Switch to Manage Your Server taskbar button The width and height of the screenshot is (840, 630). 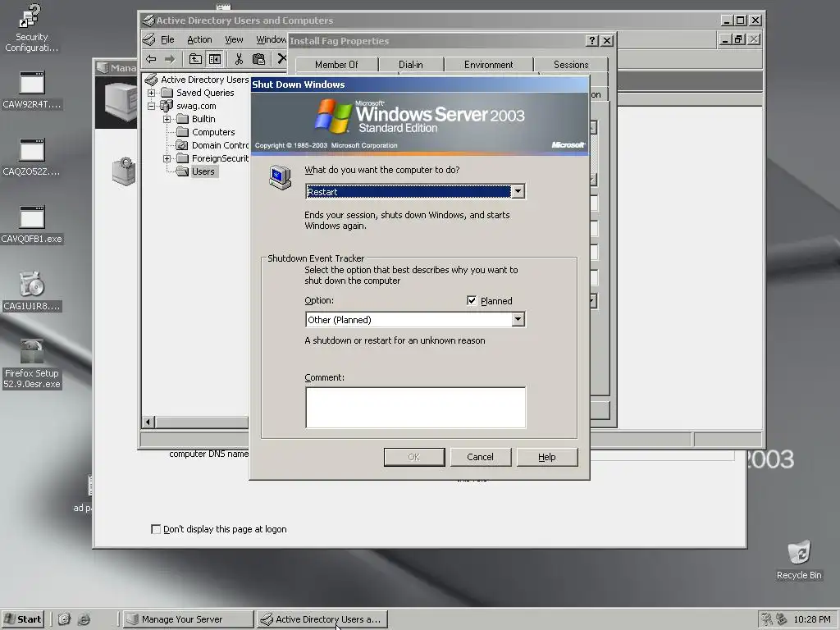pos(188,619)
